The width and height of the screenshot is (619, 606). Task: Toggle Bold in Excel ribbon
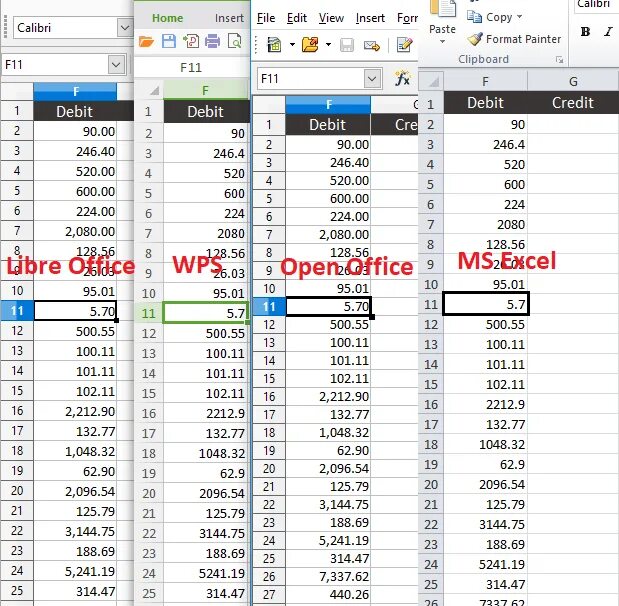[585, 32]
